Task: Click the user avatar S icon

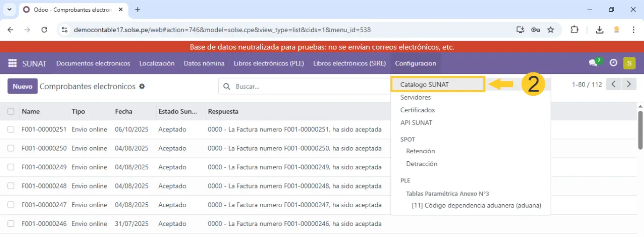Action: (x=629, y=63)
